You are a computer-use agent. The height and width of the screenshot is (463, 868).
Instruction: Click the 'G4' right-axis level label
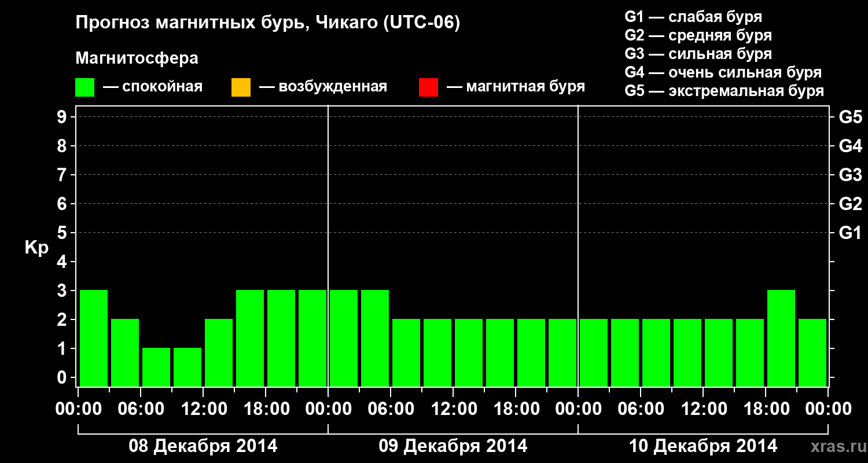[850, 146]
